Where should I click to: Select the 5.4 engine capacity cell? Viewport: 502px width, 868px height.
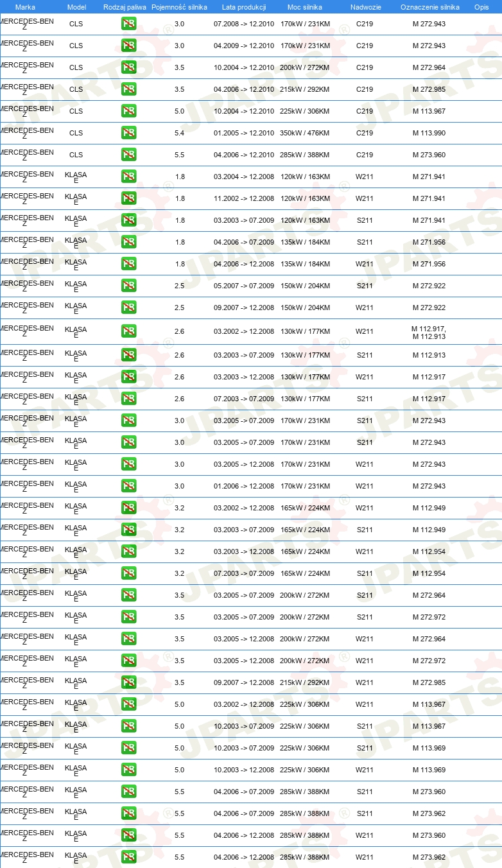180,133
